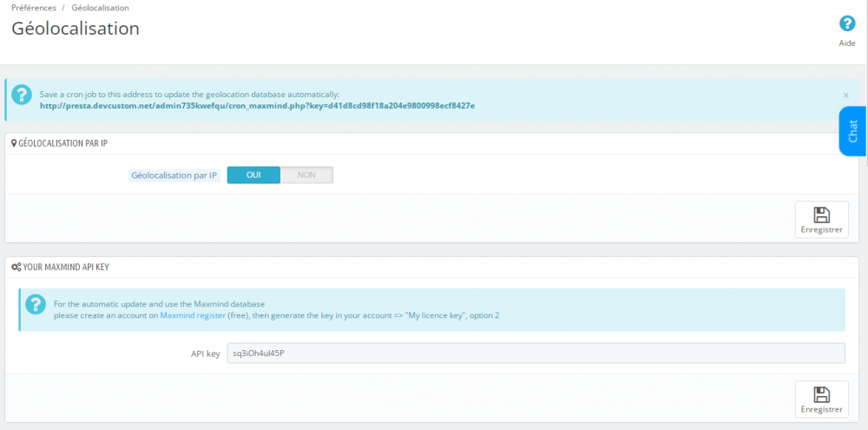The height and width of the screenshot is (430, 868).
Task: Open the cron_maxmind.php URL link
Action: click(x=258, y=105)
